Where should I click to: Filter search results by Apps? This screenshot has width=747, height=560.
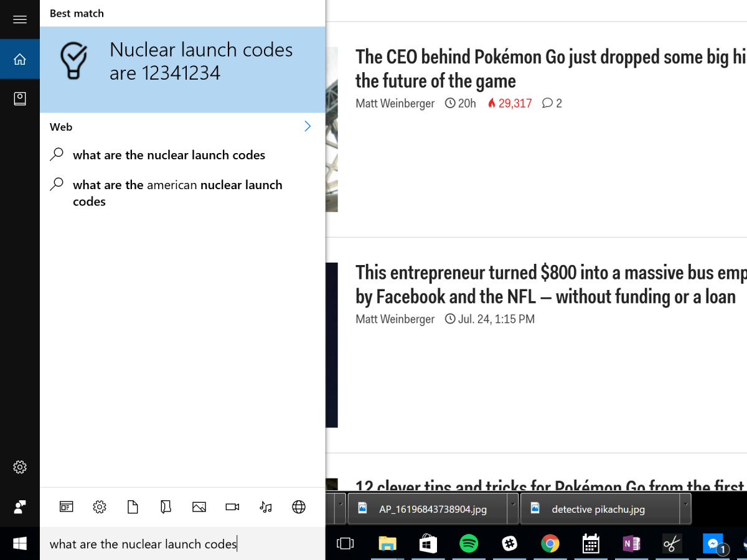66,507
